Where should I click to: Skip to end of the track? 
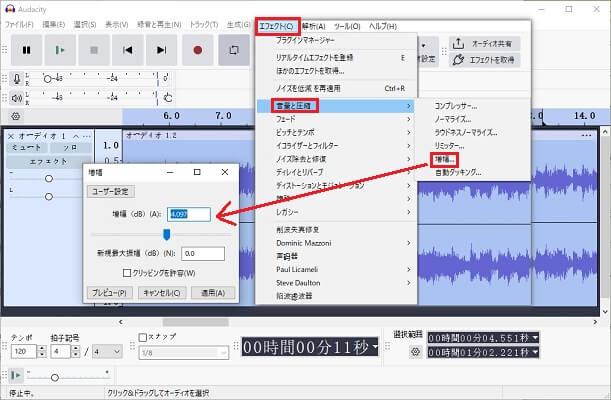coord(161,50)
